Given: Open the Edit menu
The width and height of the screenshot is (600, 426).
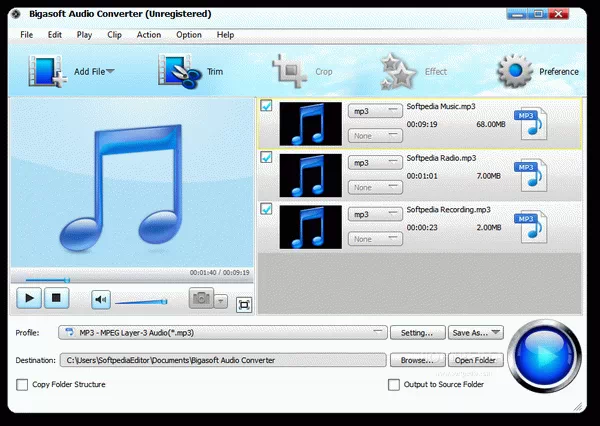Looking at the screenshot, I should tap(55, 35).
